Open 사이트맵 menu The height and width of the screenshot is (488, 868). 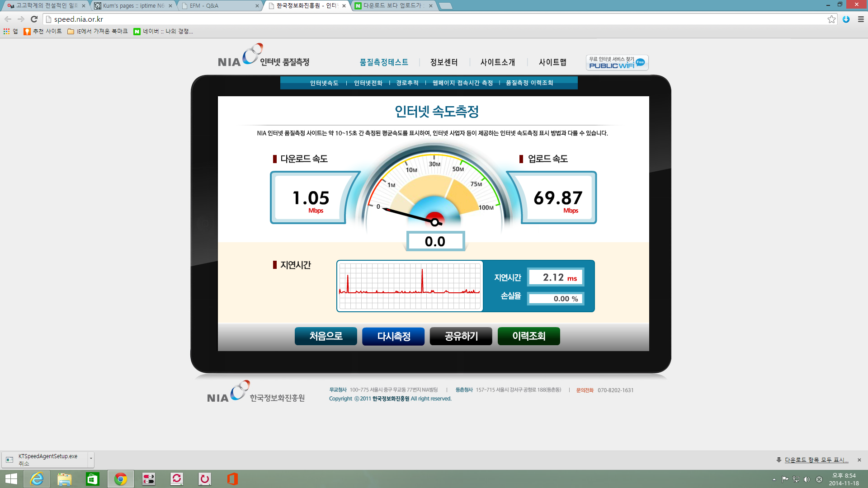pos(552,62)
